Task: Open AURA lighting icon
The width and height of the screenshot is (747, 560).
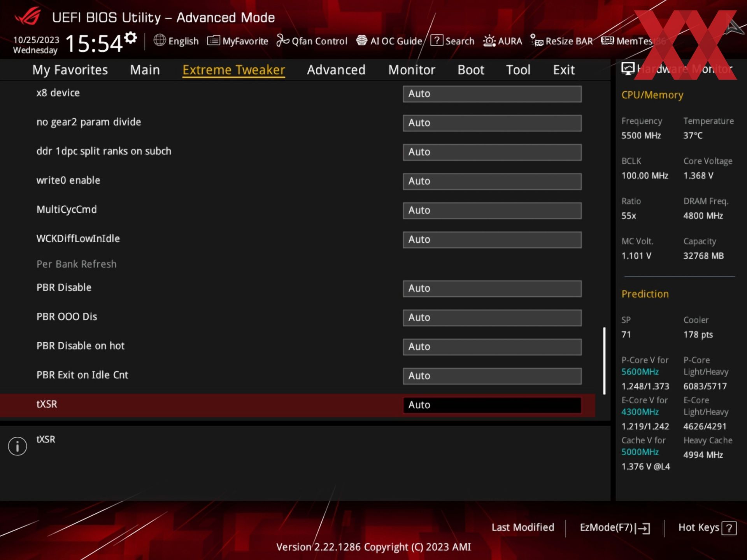Action: [x=489, y=41]
